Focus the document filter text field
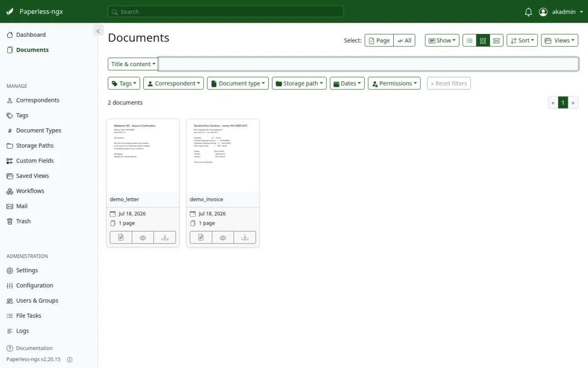This screenshot has height=368, width=588. pyautogui.click(x=368, y=64)
